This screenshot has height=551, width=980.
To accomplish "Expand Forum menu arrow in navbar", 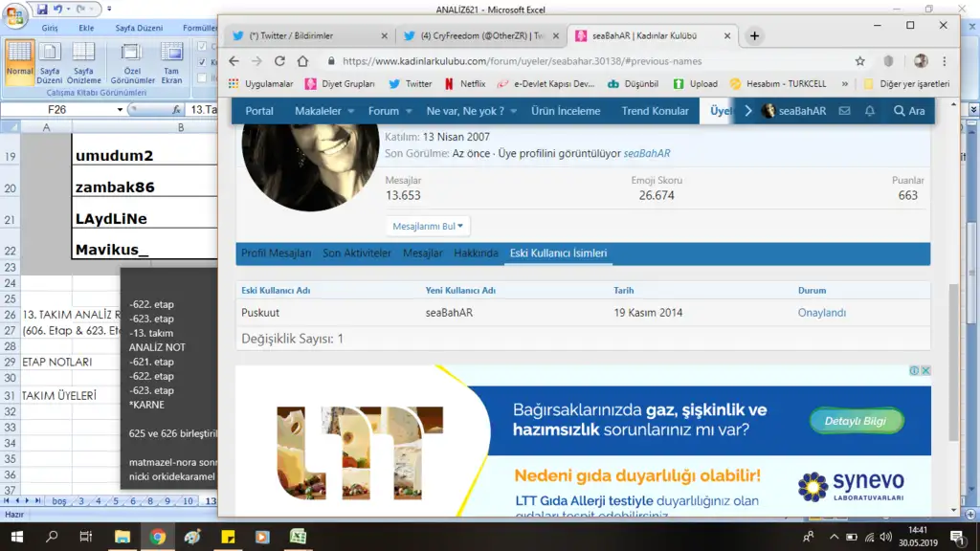I will click(408, 111).
